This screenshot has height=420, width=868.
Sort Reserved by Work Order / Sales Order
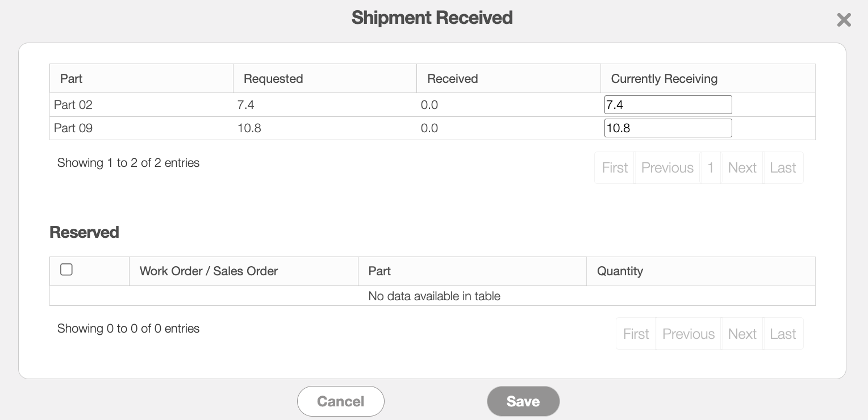click(244, 271)
